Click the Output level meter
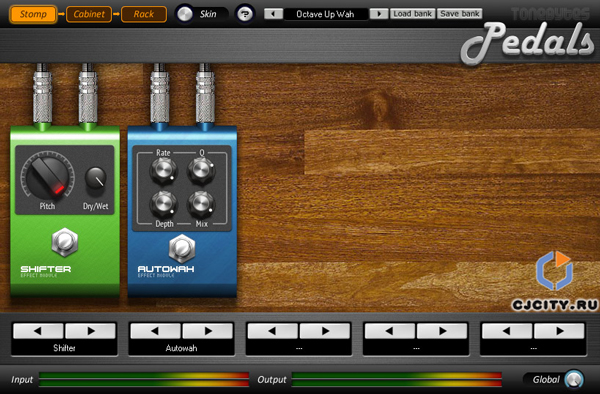This screenshot has width=600, height=394. [x=396, y=379]
